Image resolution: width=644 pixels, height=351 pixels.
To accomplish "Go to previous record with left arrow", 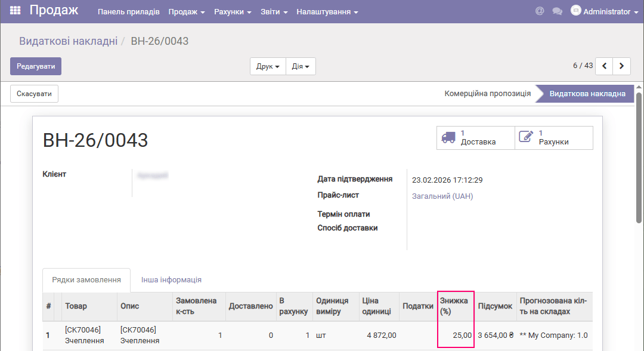I will (603, 66).
